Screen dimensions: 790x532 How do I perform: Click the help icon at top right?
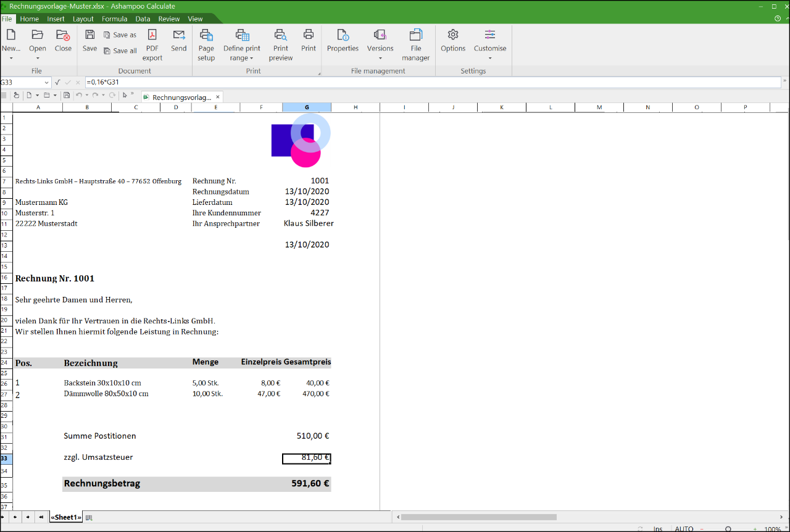pos(778,19)
